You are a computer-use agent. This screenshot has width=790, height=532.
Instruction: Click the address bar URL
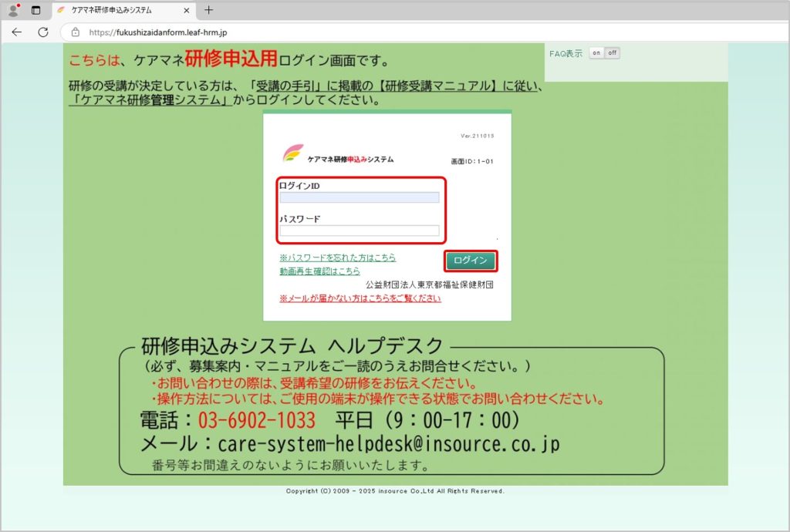[x=157, y=32]
